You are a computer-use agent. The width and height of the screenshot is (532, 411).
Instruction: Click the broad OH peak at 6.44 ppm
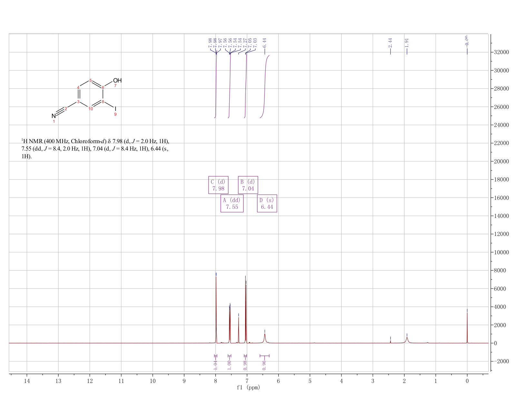265,338
